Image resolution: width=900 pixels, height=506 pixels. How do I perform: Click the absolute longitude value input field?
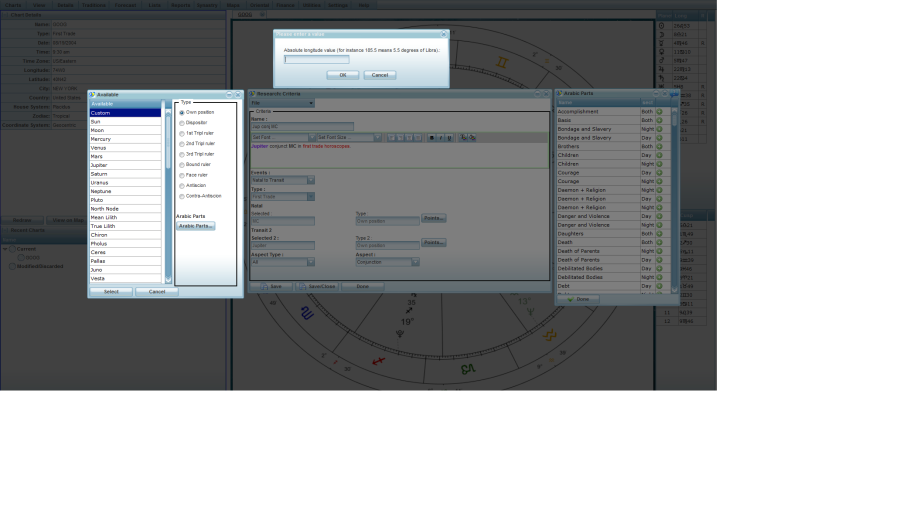[x=316, y=59]
